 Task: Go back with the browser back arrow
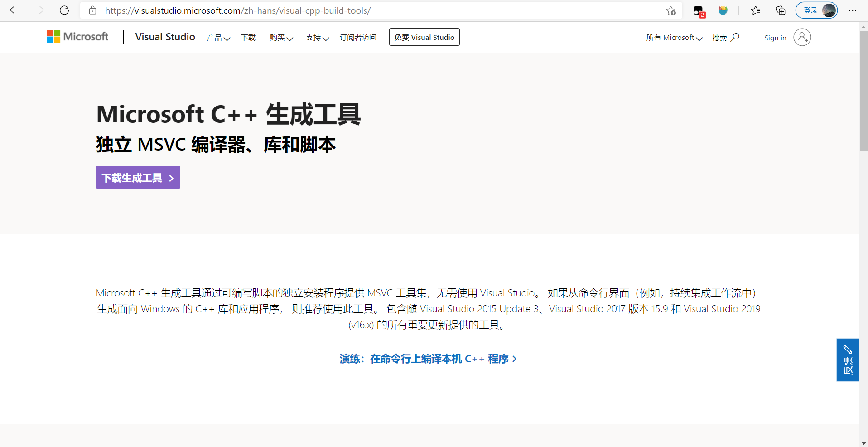coord(14,10)
